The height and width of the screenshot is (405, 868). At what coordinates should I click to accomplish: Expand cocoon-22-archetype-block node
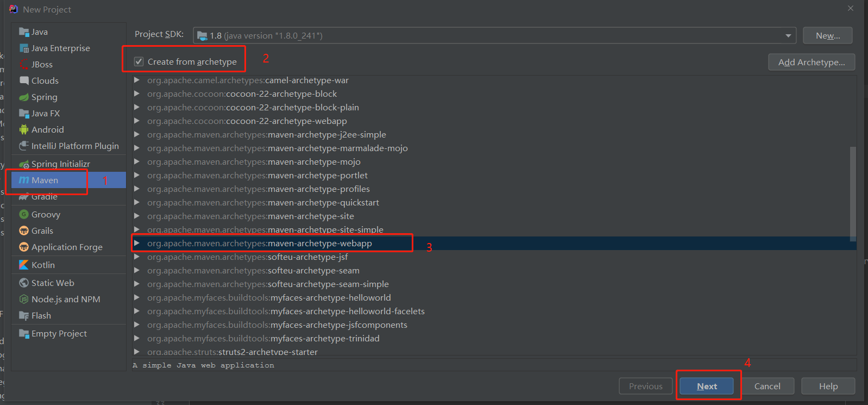pyautogui.click(x=137, y=94)
